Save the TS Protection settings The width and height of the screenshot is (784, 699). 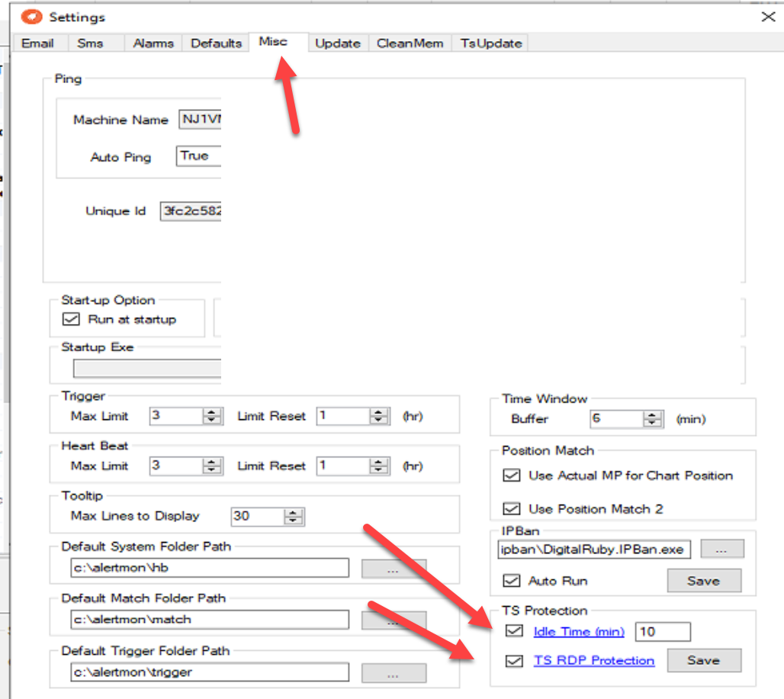click(703, 660)
